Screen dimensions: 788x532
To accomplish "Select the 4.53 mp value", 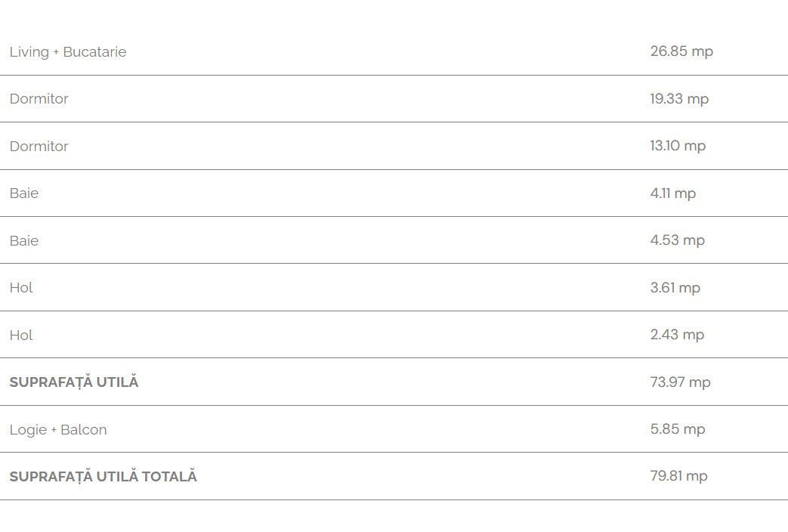I will (677, 240).
